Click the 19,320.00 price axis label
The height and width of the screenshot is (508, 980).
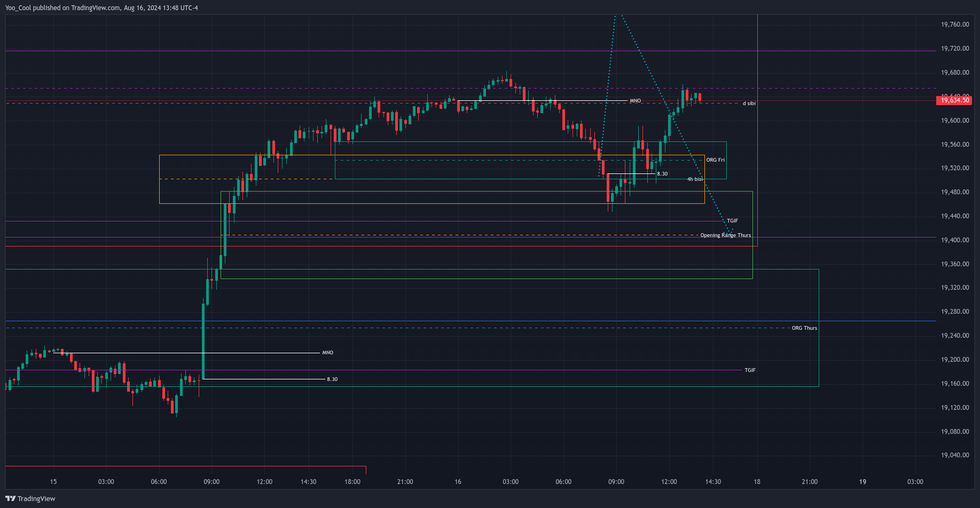point(955,288)
